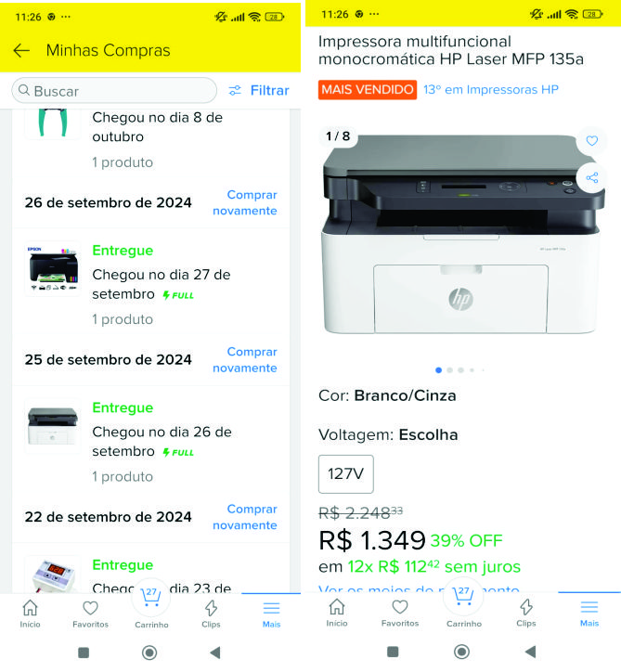Screen dimensions: 621x672
Task: Go to Início home in the left bottom bar
Action: click(x=30, y=614)
